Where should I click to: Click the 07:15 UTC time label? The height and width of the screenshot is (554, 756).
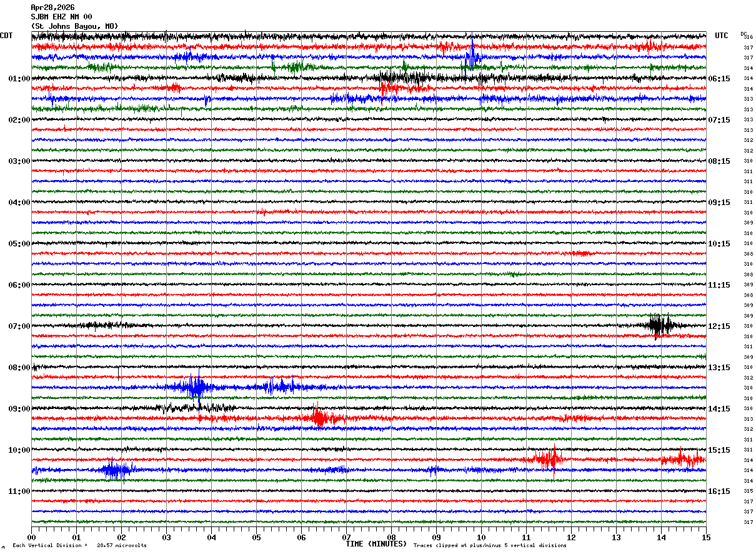click(x=719, y=120)
